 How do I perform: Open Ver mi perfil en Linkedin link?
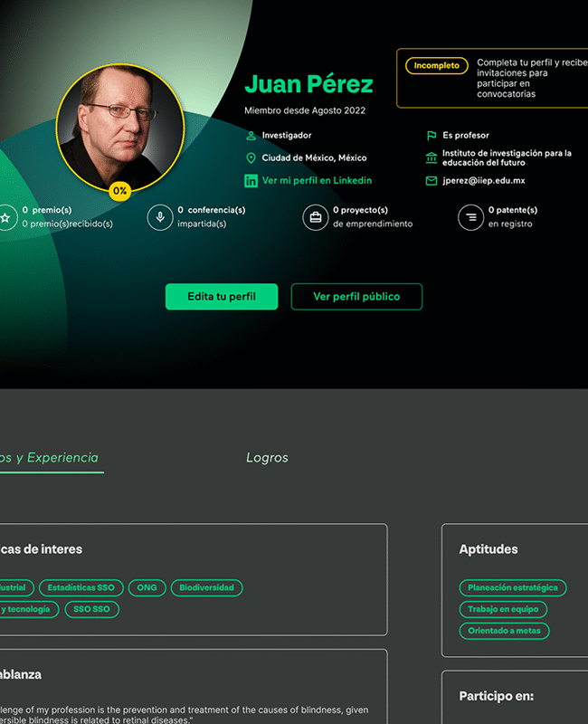pos(317,180)
